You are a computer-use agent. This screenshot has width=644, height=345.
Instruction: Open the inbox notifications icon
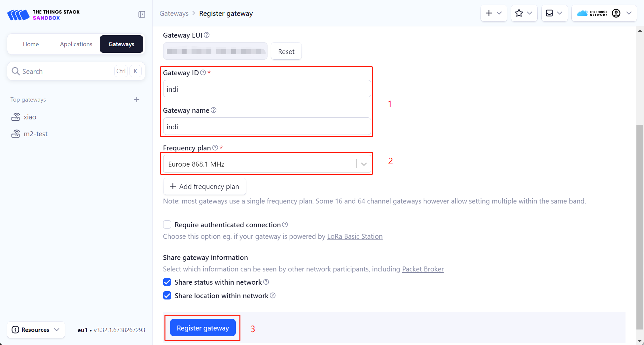click(x=554, y=13)
